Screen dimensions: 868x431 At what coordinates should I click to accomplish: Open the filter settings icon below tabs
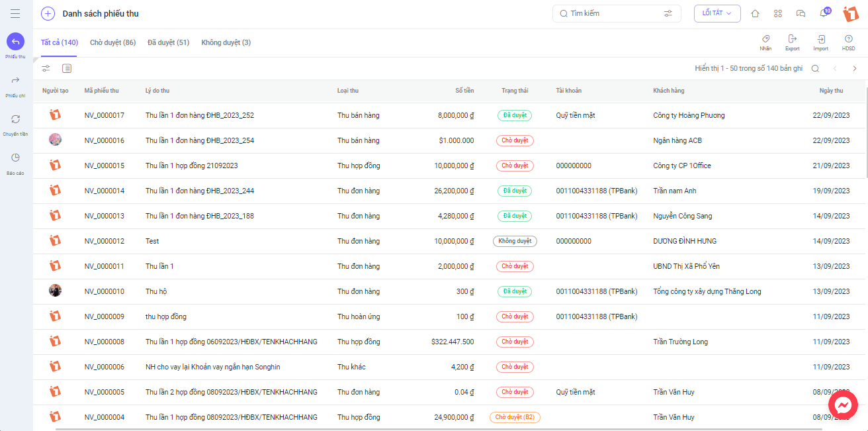tap(46, 68)
